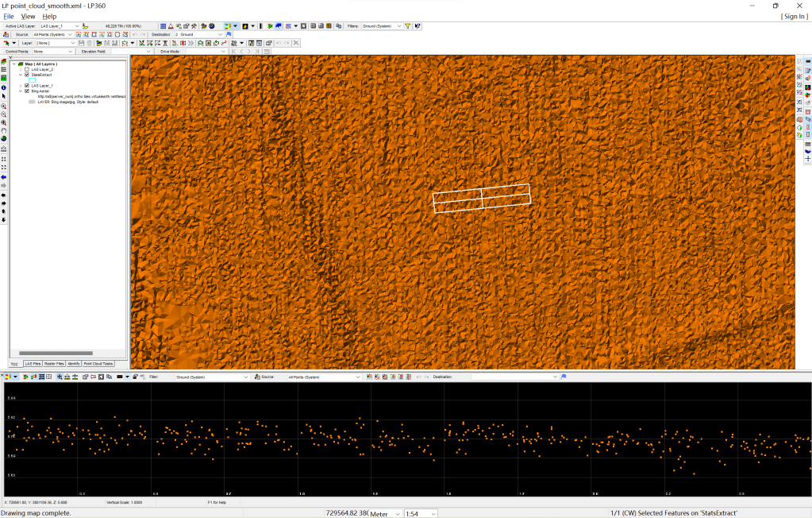Toggle the Bing Aerial layer checkbox
The width and height of the screenshot is (812, 518).
(x=27, y=91)
